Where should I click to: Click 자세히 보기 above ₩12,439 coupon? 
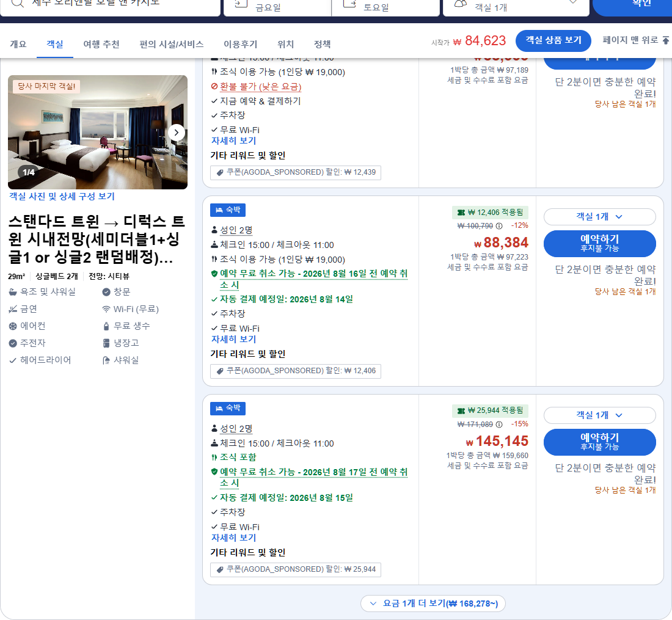coord(233,140)
